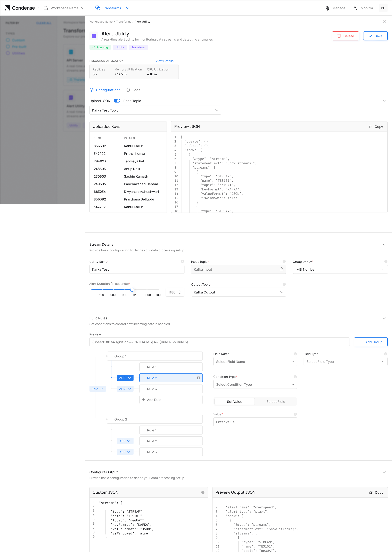Click the Condense logo icon
The image size is (392, 552).
(7, 8)
